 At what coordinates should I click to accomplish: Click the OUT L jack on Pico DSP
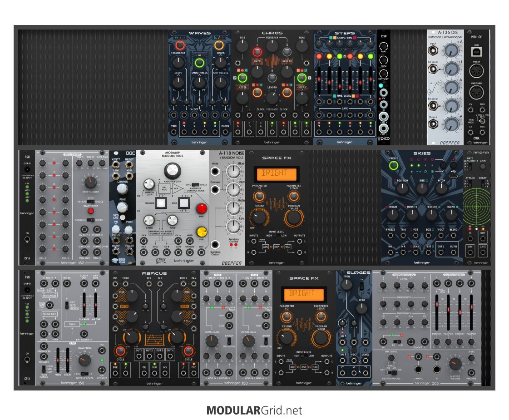coord(383,128)
